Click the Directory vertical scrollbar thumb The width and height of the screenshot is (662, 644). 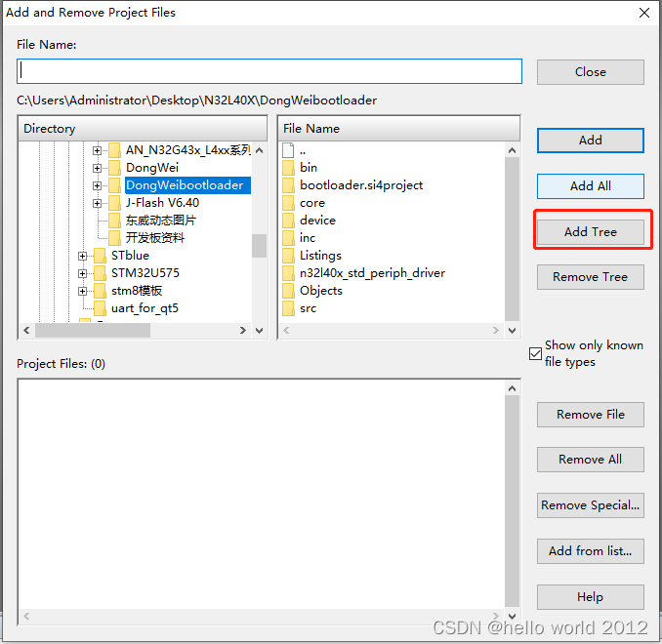click(259, 246)
